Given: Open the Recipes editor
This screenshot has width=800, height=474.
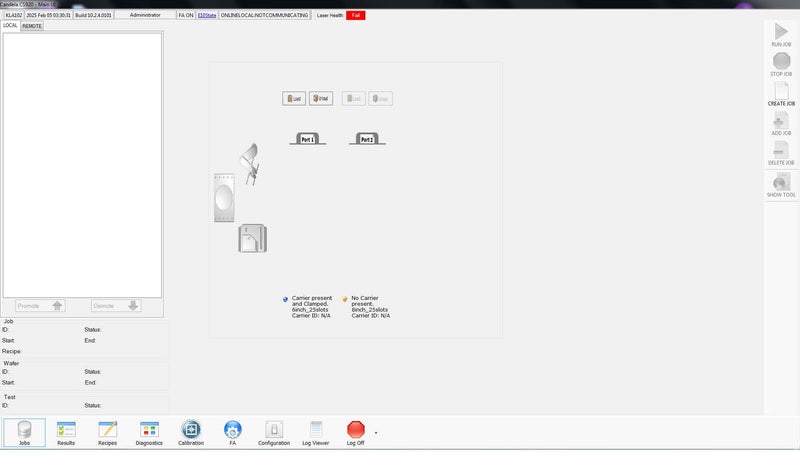Looking at the screenshot, I should 108,432.
